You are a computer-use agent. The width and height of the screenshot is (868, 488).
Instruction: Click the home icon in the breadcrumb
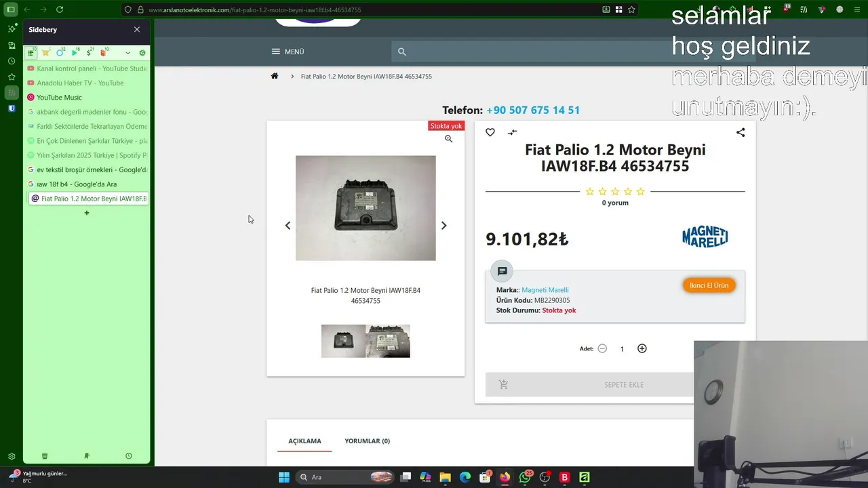point(275,76)
